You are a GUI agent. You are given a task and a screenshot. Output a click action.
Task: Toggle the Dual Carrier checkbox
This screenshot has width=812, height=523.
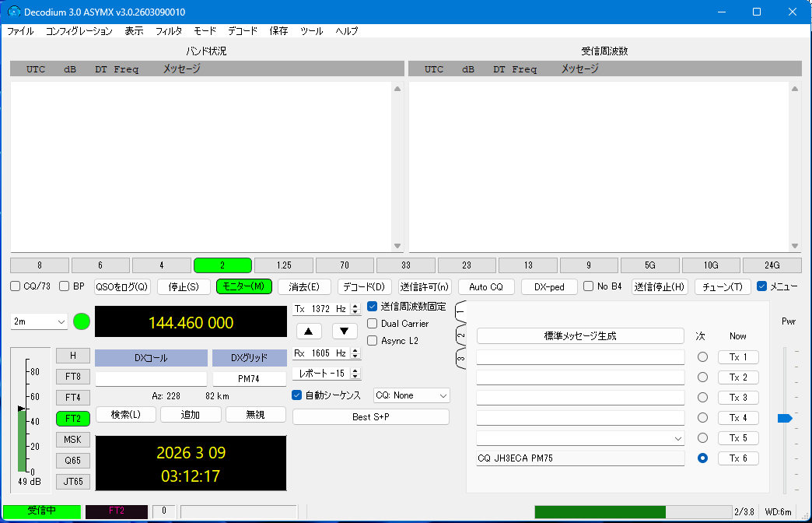pyautogui.click(x=373, y=324)
